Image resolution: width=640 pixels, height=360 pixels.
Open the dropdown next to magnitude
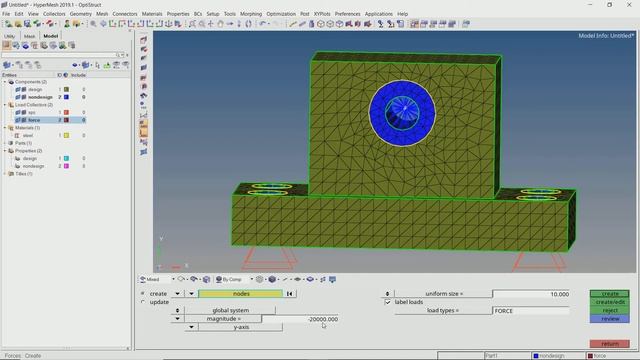pyautogui.click(x=177, y=319)
